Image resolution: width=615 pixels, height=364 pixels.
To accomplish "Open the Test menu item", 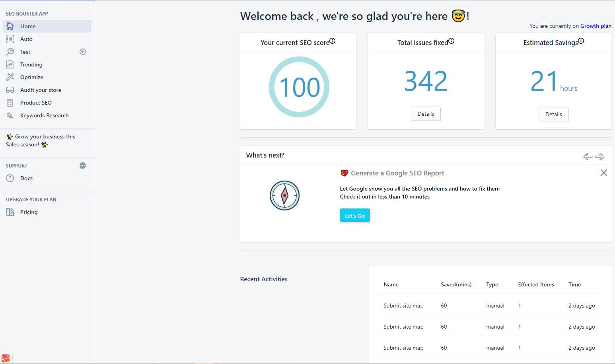I will coord(40,52).
